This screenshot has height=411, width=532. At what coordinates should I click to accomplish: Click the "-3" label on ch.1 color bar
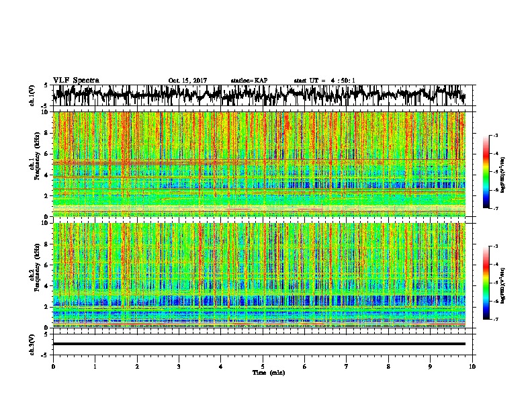point(495,135)
